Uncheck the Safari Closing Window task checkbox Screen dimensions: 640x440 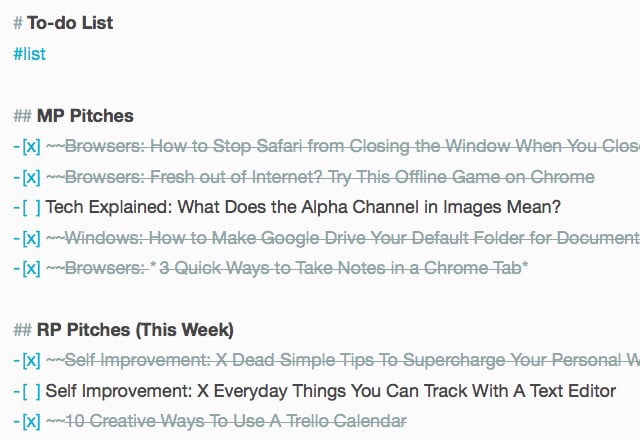(x=31, y=146)
